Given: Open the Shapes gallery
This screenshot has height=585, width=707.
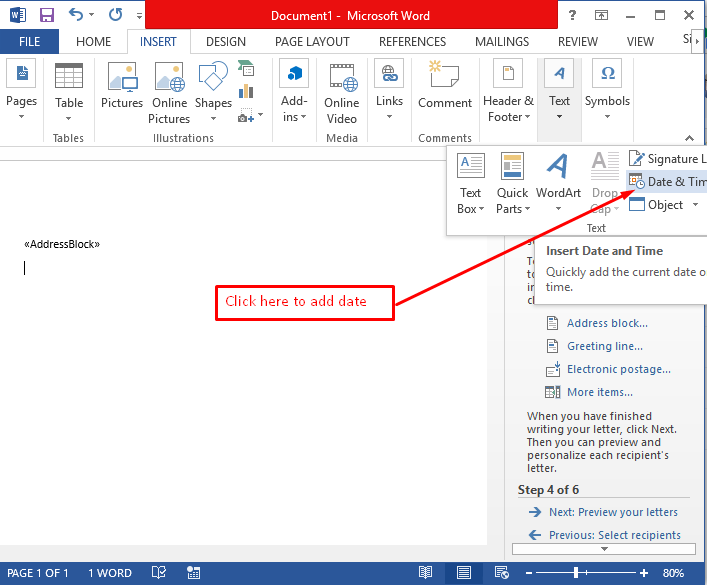Looking at the screenshot, I should tap(213, 92).
